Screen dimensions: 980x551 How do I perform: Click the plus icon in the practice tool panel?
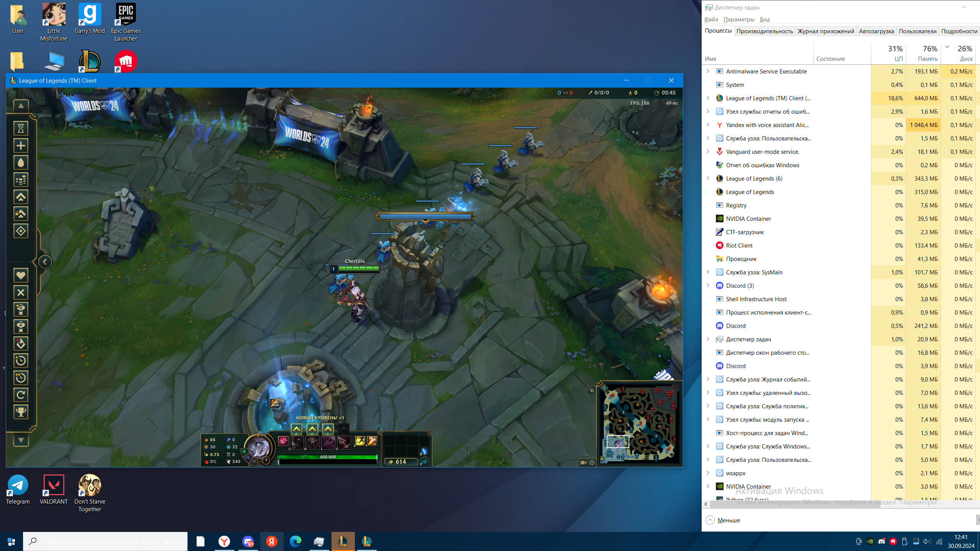[21, 145]
